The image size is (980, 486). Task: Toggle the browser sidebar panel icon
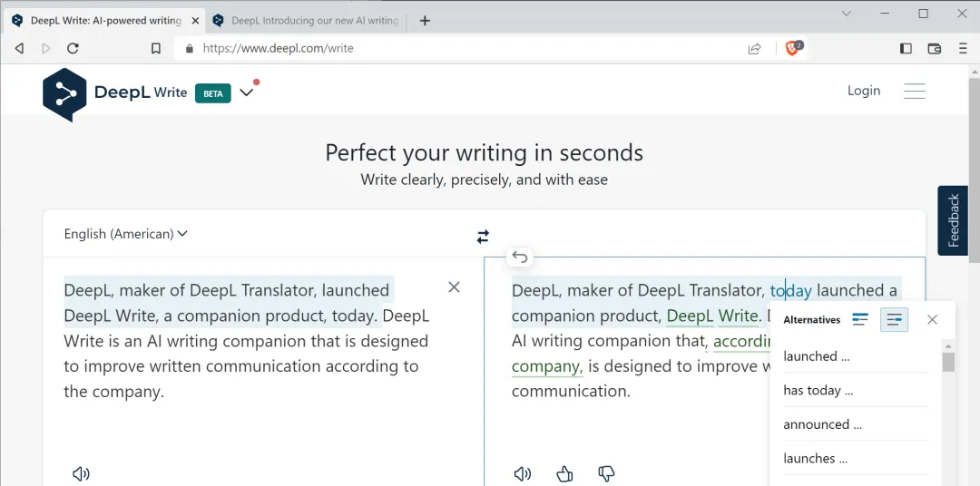click(906, 48)
